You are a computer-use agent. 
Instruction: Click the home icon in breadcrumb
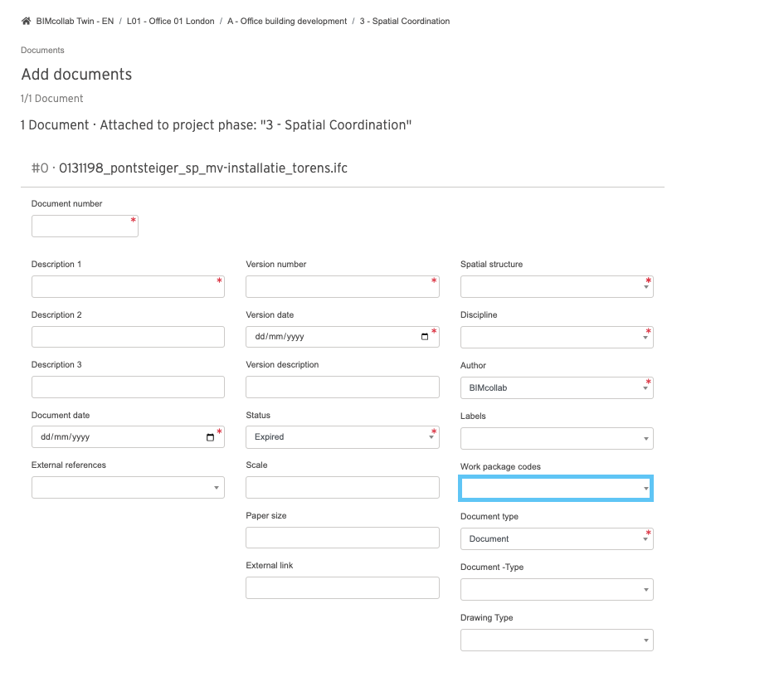[26, 21]
